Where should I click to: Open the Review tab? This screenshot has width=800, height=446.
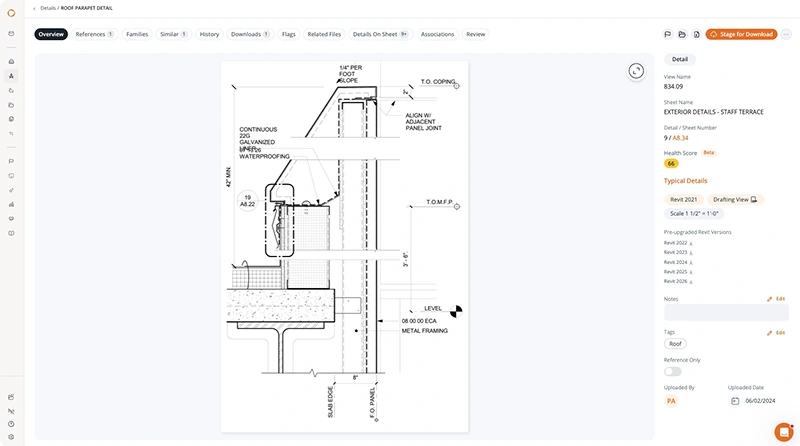pyautogui.click(x=476, y=34)
